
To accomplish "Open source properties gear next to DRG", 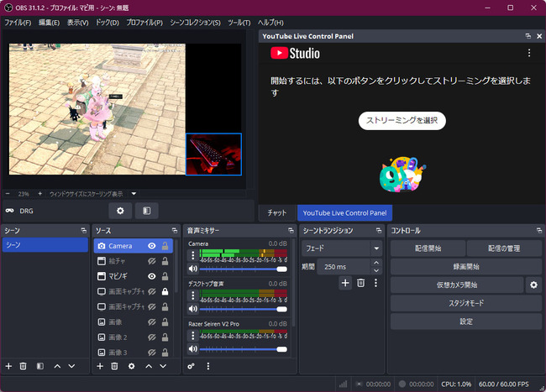I will 120,211.
